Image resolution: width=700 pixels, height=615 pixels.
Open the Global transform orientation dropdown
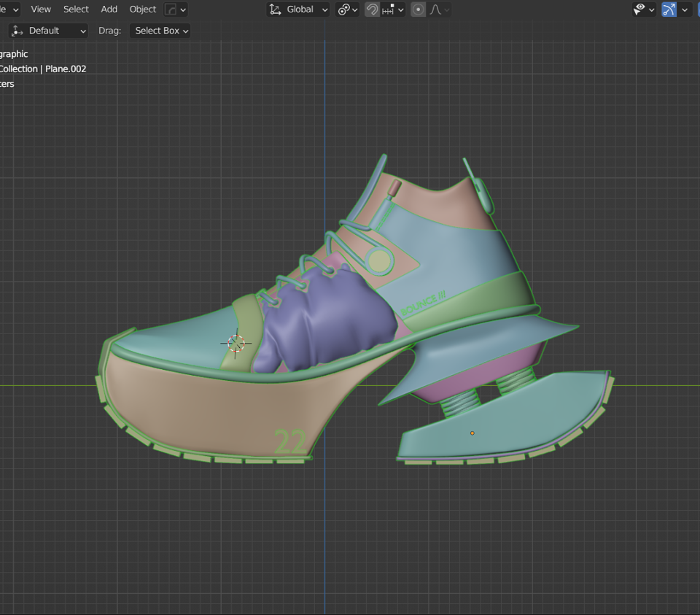click(298, 9)
